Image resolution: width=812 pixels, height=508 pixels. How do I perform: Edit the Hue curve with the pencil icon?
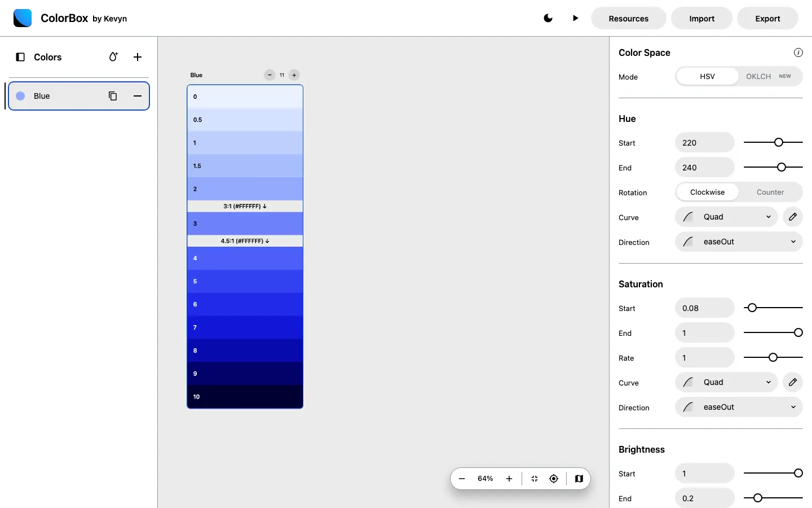pos(792,217)
